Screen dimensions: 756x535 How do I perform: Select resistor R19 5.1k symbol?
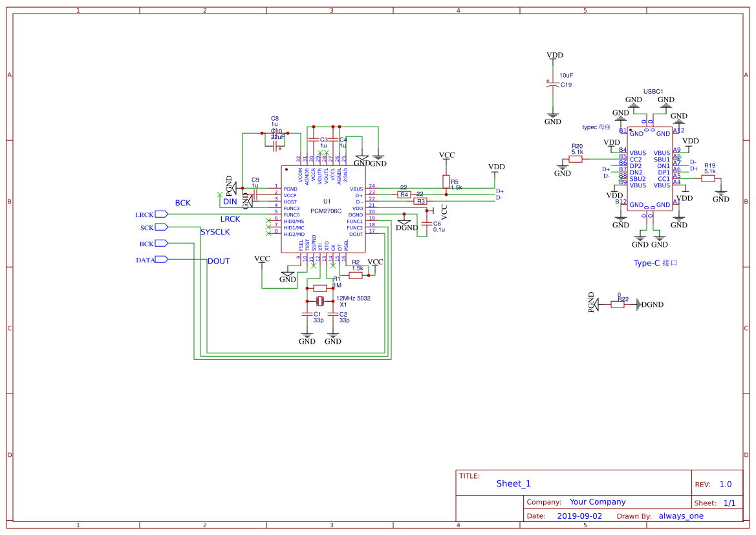pos(707,178)
